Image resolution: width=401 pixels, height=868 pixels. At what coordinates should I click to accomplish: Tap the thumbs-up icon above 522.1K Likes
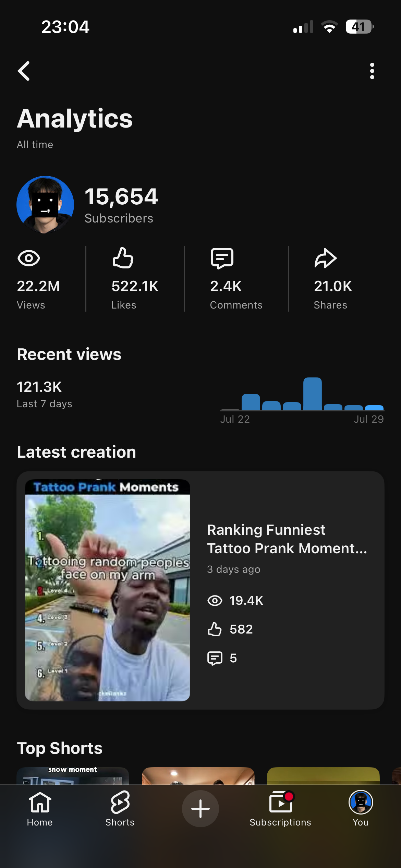click(x=123, y=257)
